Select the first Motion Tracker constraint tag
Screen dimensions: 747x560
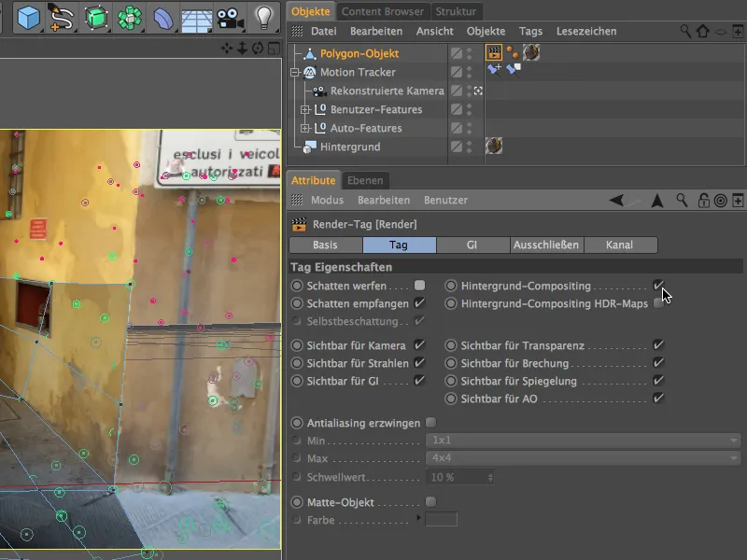[494, 70]
